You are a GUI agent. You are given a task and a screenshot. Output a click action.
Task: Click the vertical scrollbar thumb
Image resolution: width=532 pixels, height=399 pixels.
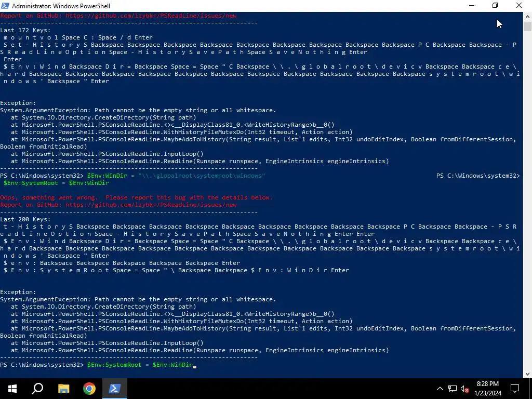[x=528, y=26]
